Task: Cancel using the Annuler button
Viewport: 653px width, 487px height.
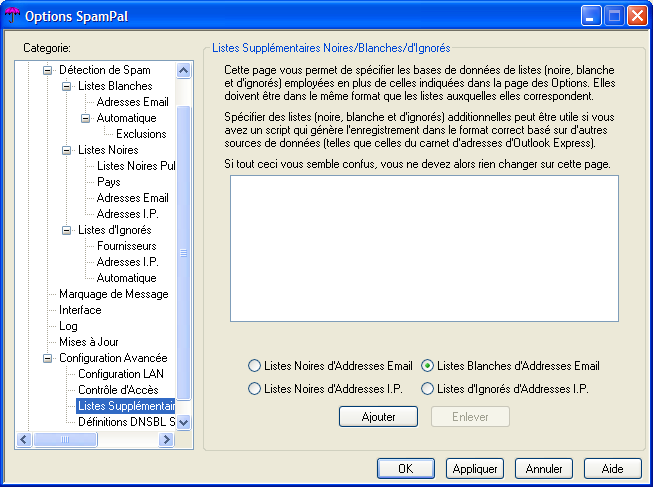Action: click(x=544, y=469)
